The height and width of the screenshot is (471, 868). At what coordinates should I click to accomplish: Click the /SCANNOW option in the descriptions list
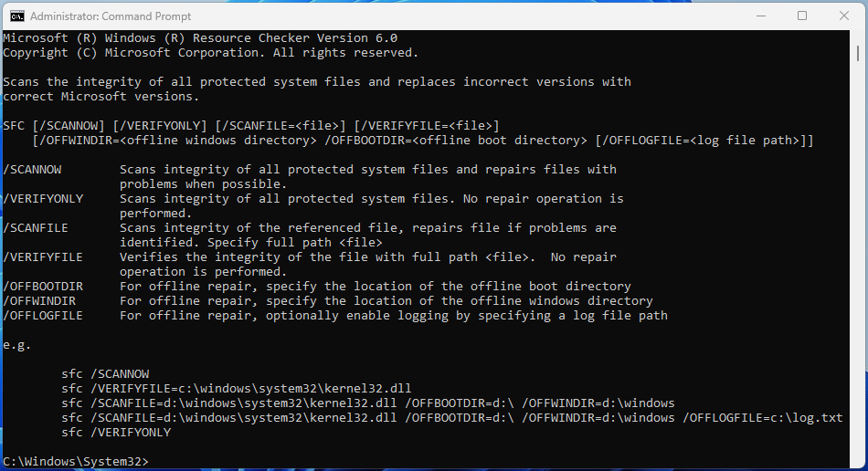[32, 170]
